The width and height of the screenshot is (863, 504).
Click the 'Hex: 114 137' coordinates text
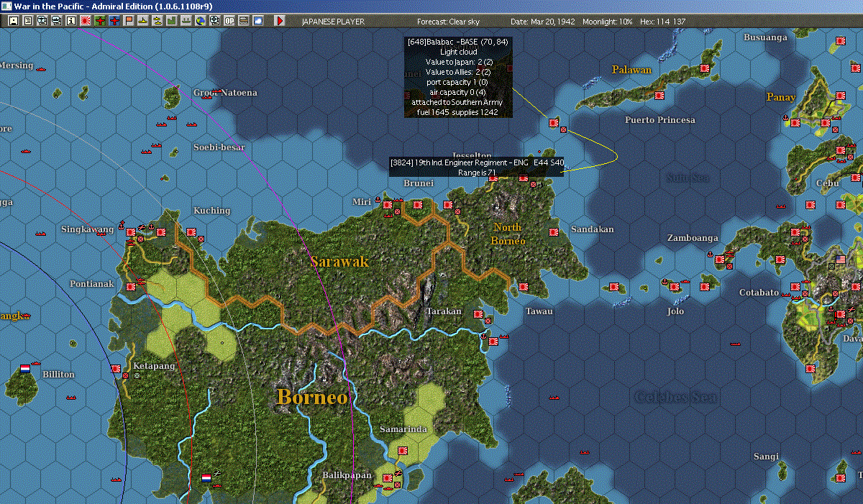coord(662,22)
